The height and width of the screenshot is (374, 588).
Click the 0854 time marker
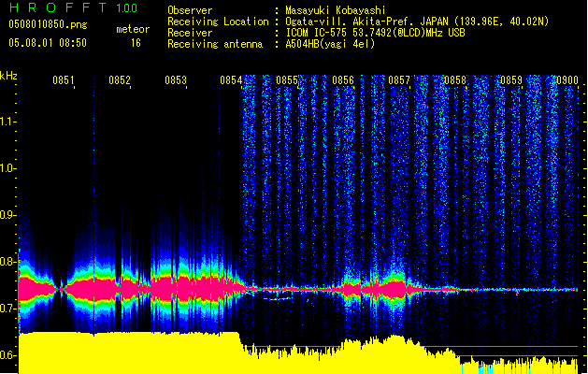point(231,80)
